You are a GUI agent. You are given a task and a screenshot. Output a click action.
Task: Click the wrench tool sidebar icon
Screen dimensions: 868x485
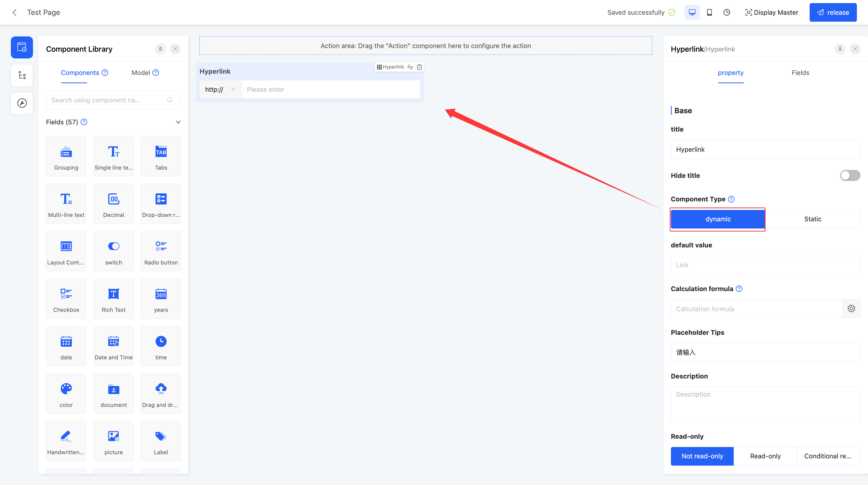tap(22, 103)
